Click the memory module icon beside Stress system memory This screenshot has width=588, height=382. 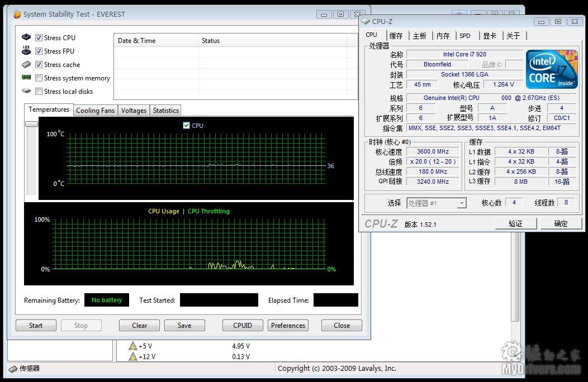(x=26, y=77)
